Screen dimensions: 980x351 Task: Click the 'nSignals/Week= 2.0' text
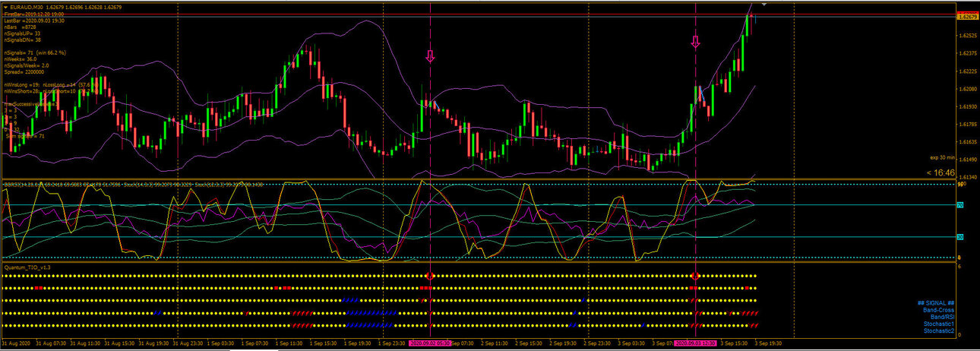27,65
